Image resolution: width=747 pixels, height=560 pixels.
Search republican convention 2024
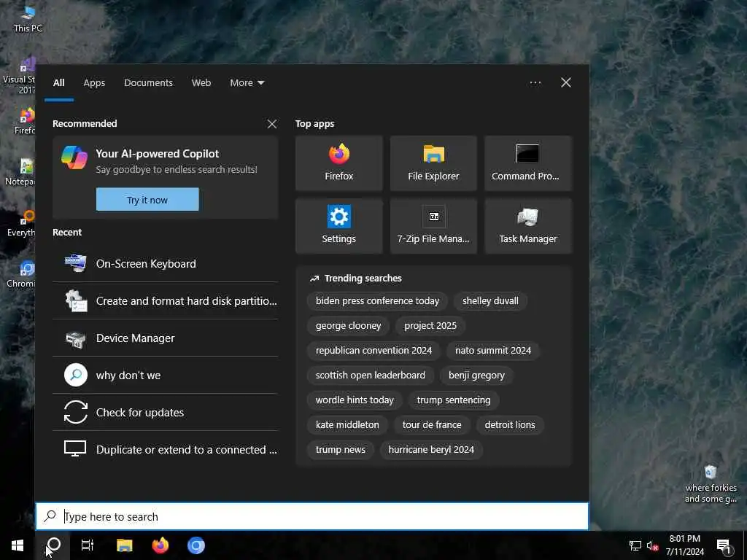click(373, 351)
